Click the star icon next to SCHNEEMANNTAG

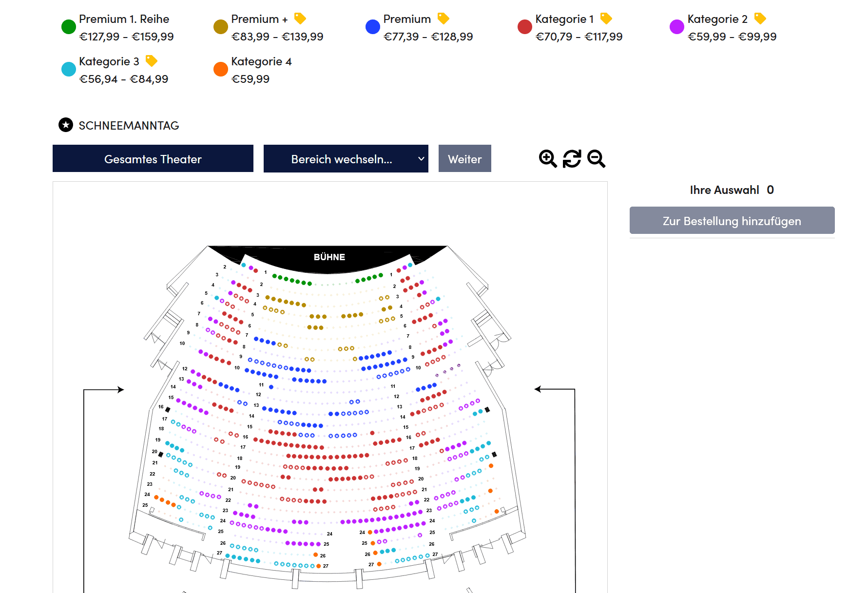click(x=66, y=125)
